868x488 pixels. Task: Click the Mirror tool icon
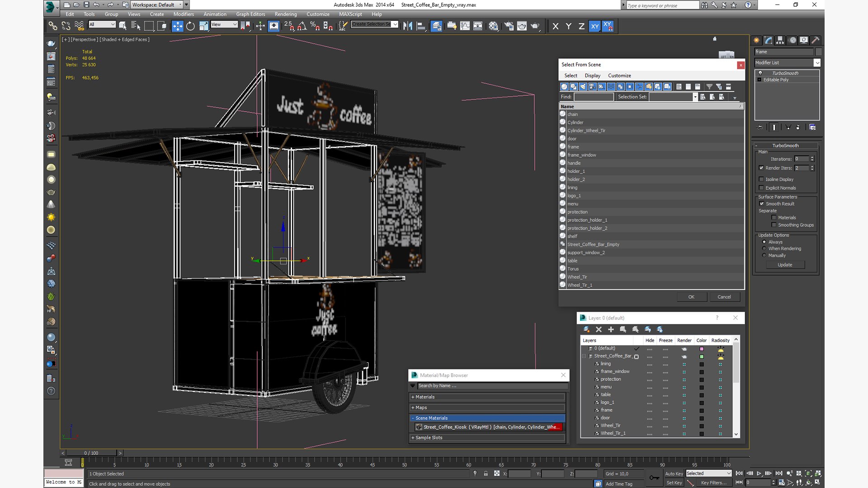408,26
